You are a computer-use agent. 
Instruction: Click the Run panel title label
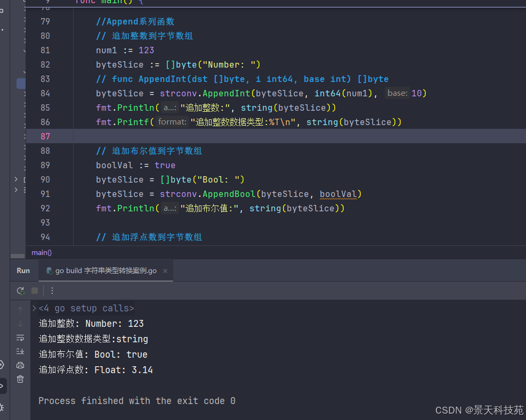tap(23, 270)
